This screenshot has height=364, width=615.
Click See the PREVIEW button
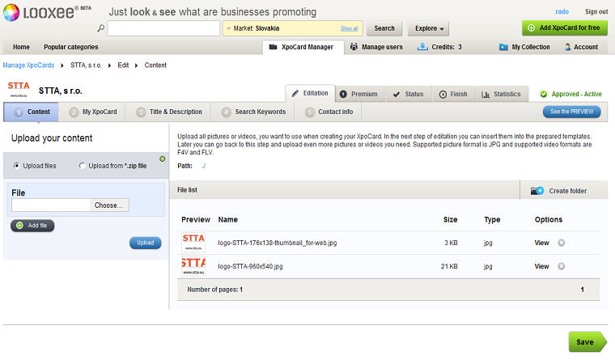[572, 112]
